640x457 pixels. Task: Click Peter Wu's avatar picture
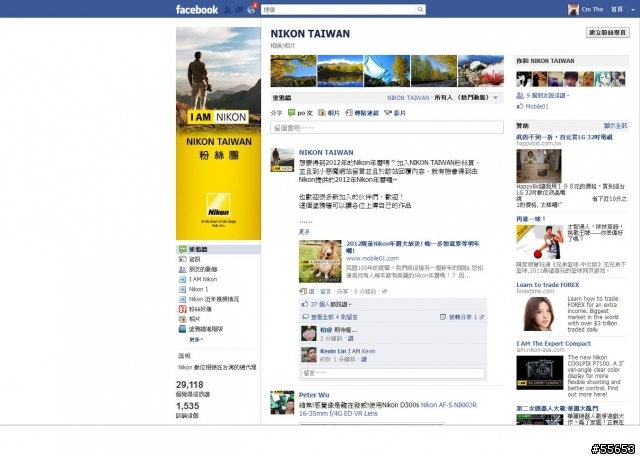(282, 402)
